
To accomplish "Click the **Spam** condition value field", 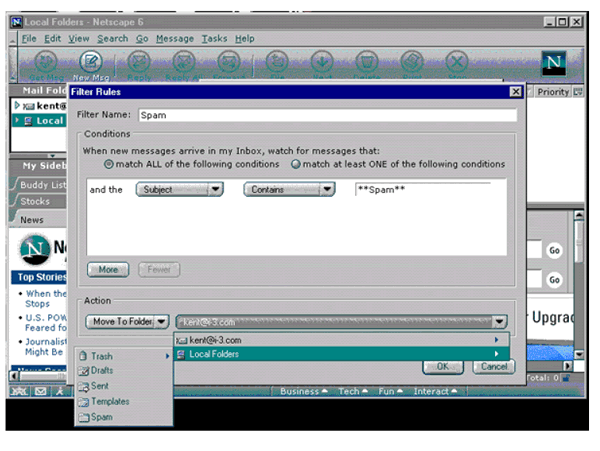I will [x=423, y=190].
